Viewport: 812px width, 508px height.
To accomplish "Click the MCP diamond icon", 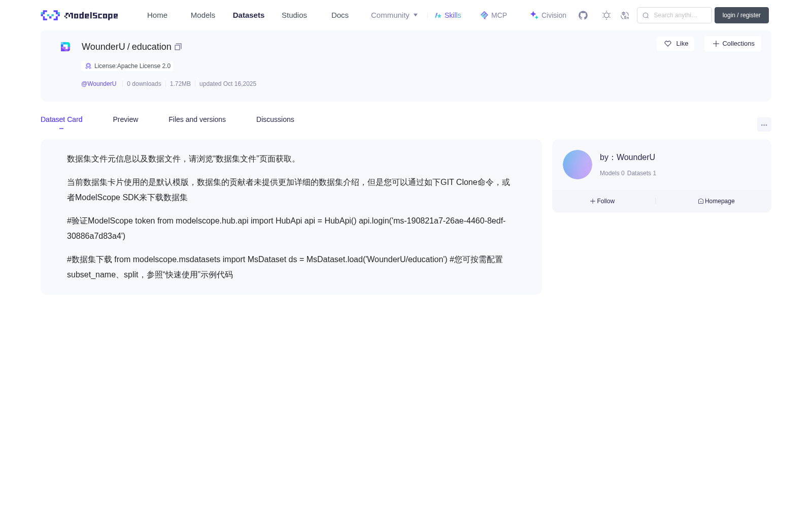I will (x=484, y=15).
